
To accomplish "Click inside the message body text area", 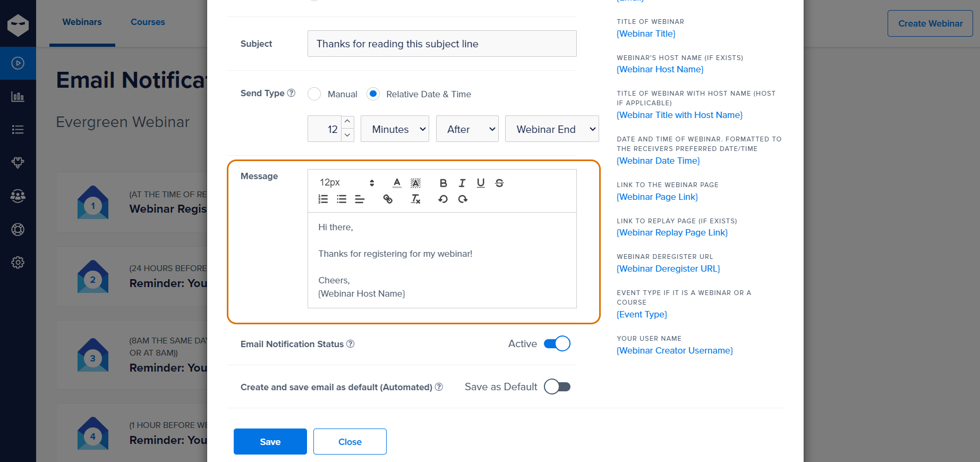I will coord(442,260).
